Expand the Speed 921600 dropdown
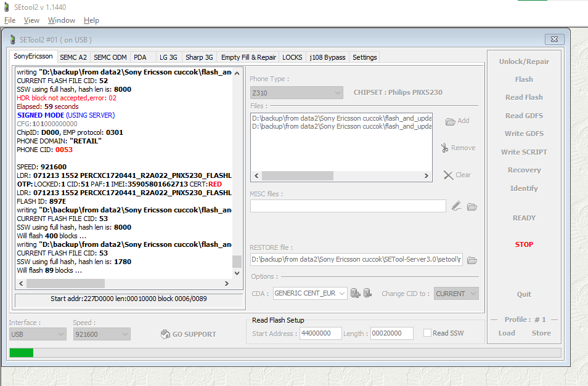Viewport: 588px width, 386px height. (x=125, y=334)
